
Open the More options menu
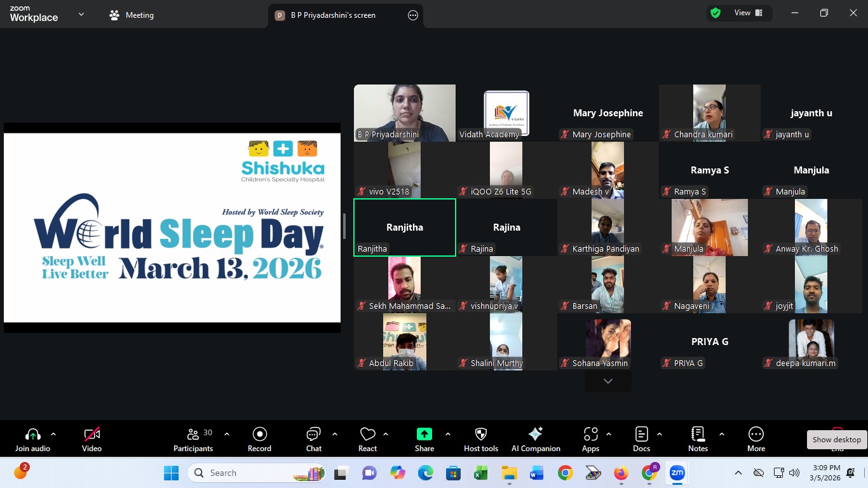click(x=756, y=439)
